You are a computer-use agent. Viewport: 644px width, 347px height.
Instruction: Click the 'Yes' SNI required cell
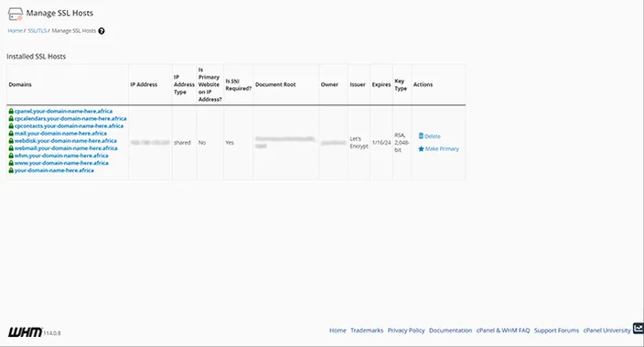[x=230, y=142]
